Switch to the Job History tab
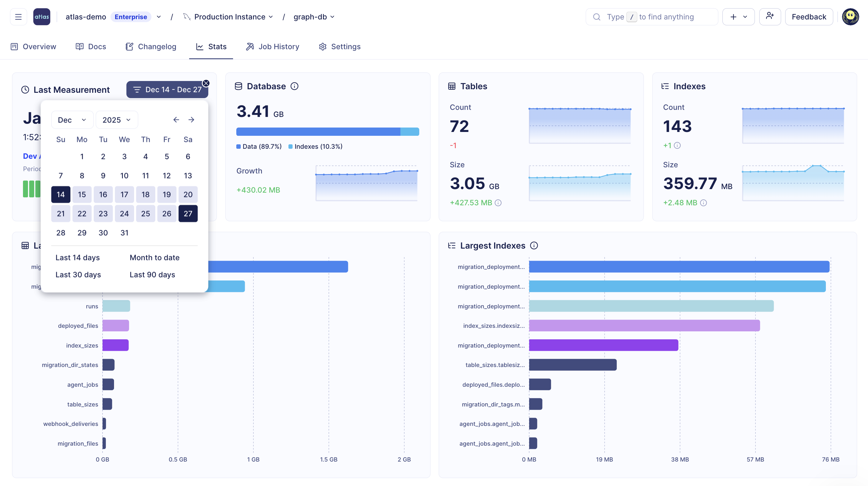Image resolution: width=868 pixels, height=486 pixels. (x=273, y=47)
